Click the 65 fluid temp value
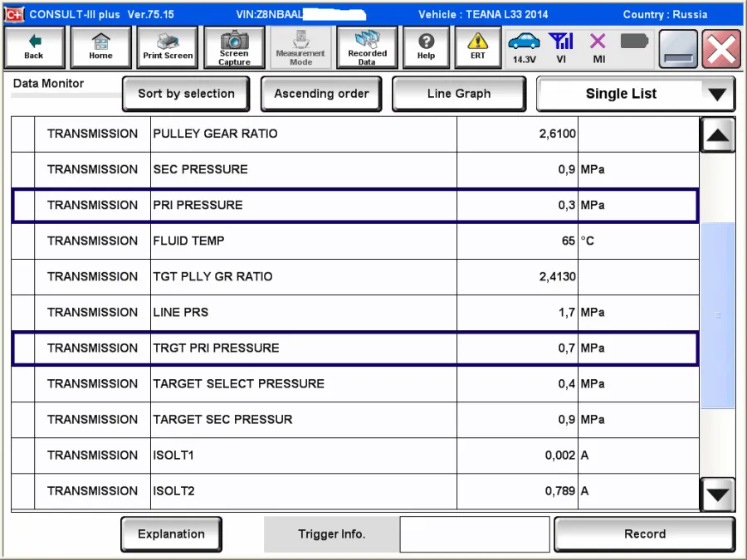Viewport: 747px width, 560px height. click(569, 241)
